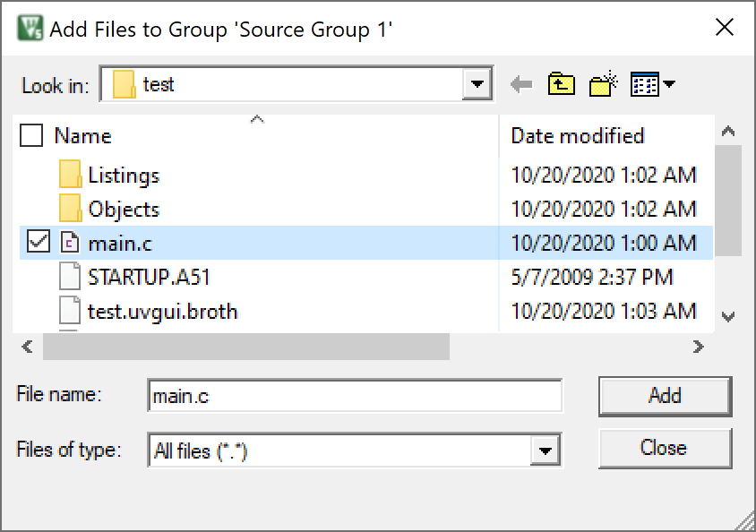Create a new folder

pos(604,85)
